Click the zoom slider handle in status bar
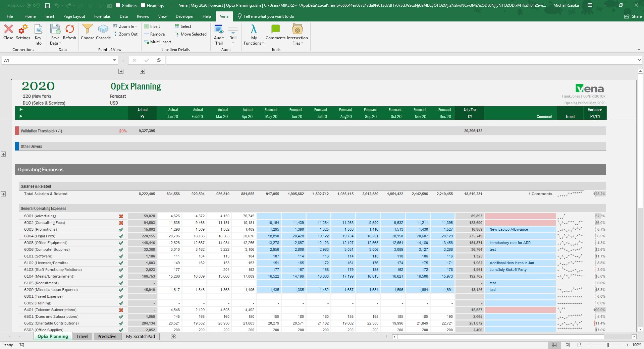Image resolution: width=644 pixels, height=349 pixels. pos(608,345)
